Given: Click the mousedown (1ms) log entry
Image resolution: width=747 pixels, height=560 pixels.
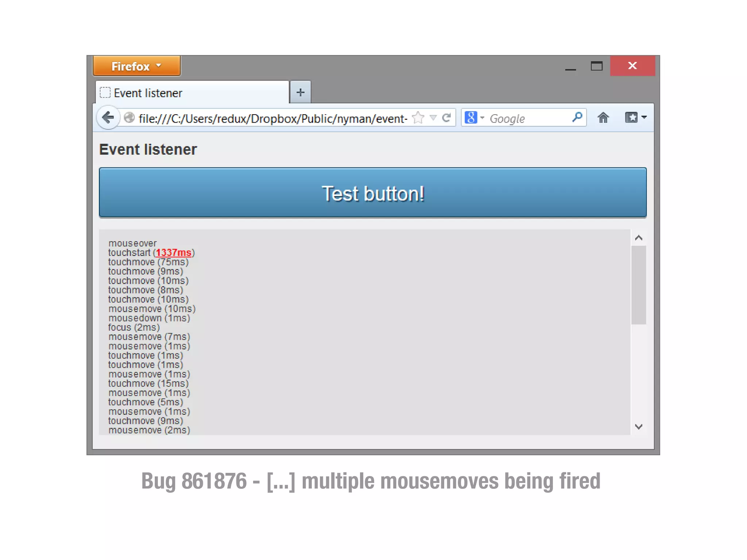Looking at the screenshot, I should pos(149,318).
